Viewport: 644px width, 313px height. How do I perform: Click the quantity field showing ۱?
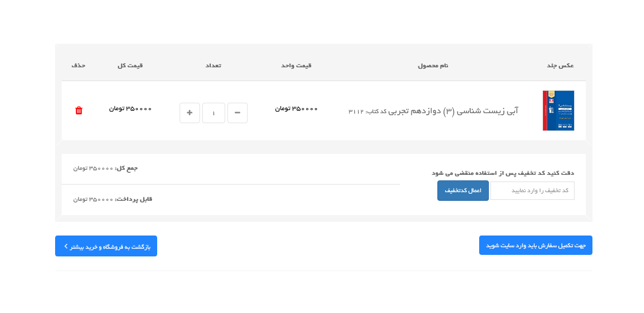pos(213,113)
